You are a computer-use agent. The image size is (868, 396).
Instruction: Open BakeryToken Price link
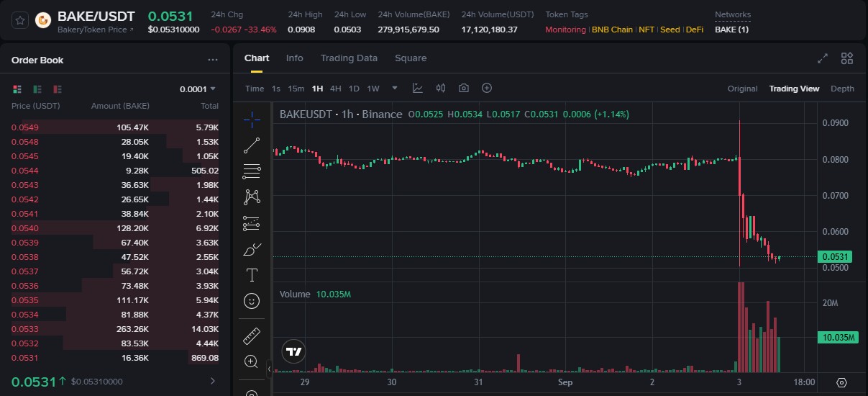click(x=96, y=30)
